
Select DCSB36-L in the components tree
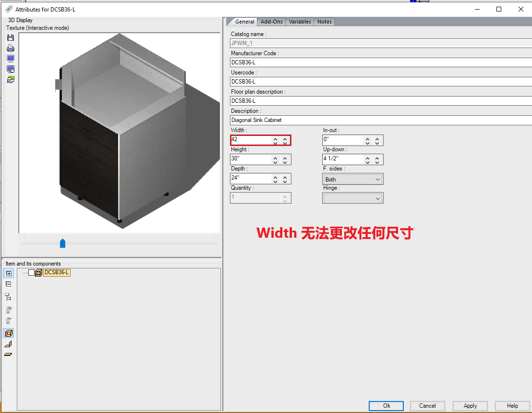pyautogui.click(x=57, y=272)
